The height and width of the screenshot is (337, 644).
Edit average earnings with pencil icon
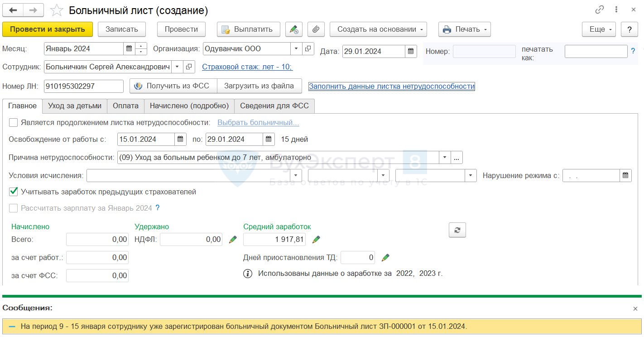coord(316,240)
